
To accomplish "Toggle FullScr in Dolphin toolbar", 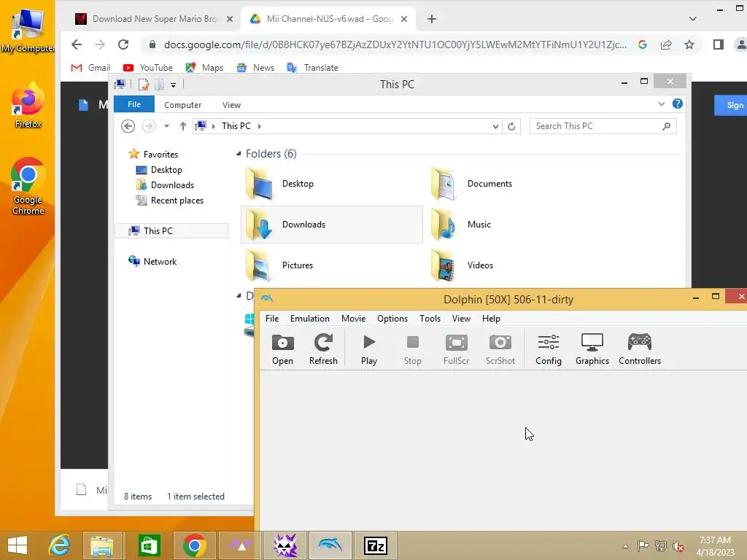I will coord(457,349).
